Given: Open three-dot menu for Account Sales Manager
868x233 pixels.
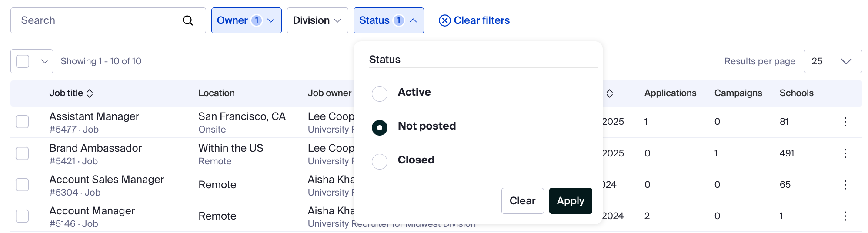Looking at the screenshot, I should pos(845,185).
